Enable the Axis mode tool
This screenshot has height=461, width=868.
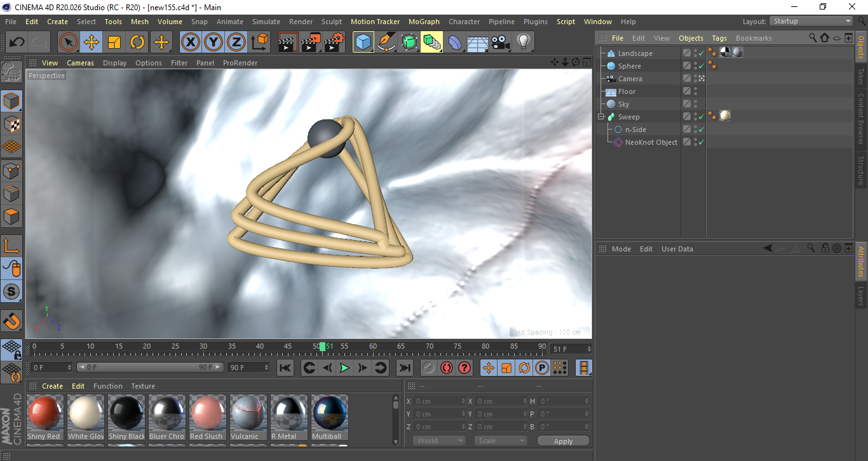tap(11, 246)
